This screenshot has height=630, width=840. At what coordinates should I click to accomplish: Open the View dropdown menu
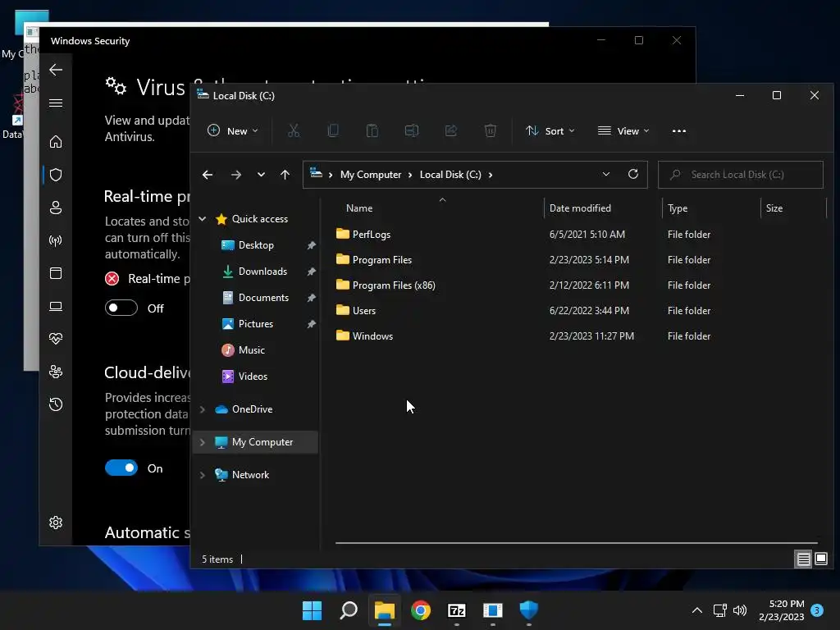[623, 130]
